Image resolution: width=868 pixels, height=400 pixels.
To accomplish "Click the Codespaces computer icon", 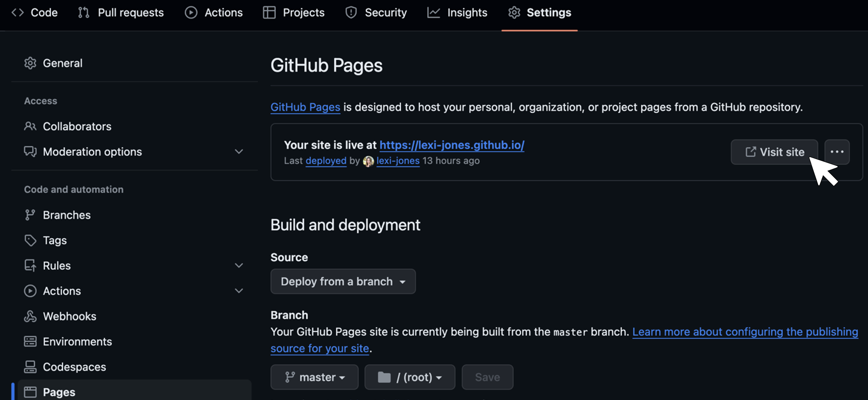I will (x=30, y=367).
